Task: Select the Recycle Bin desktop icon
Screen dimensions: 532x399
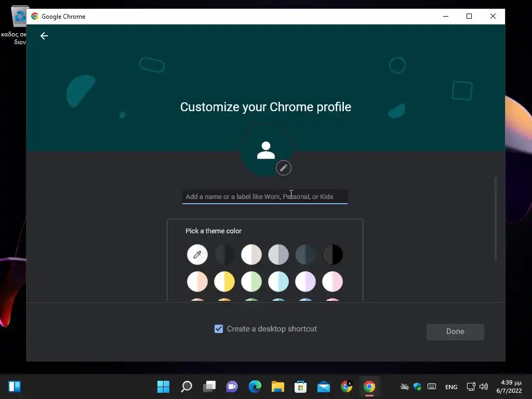Action: [19, 25]
